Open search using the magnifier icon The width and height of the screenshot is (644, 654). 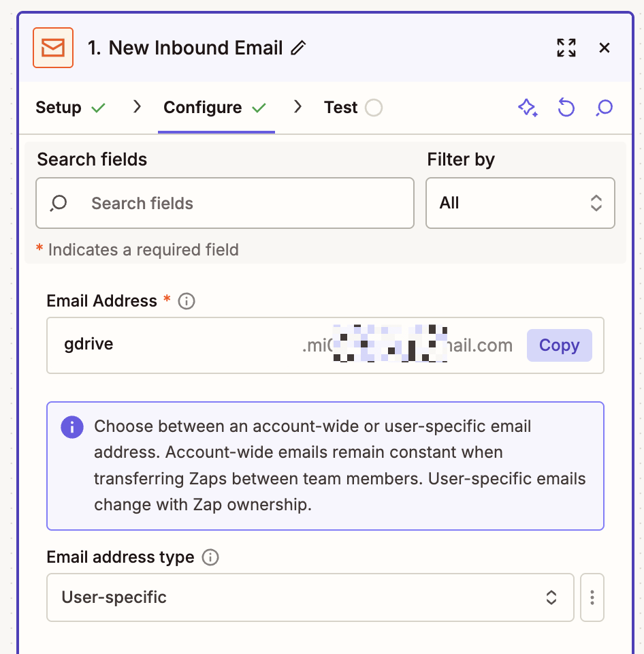pos(603,107)
